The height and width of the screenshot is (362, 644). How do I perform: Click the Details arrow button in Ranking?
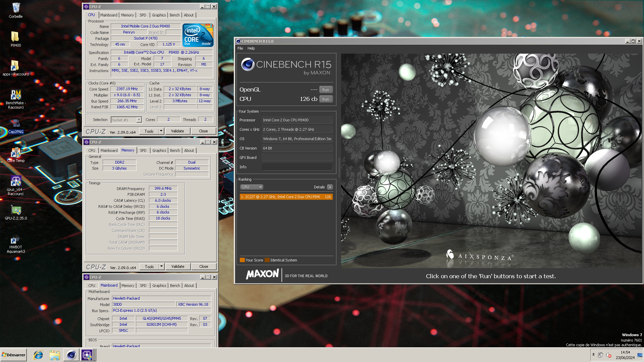coord(330,187)
